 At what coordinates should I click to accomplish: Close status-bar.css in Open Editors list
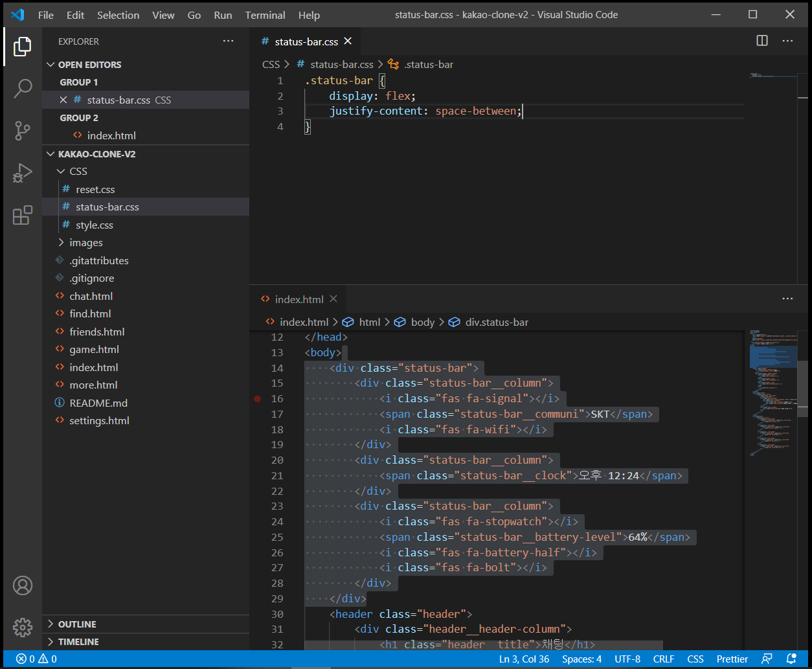(63, 100)
